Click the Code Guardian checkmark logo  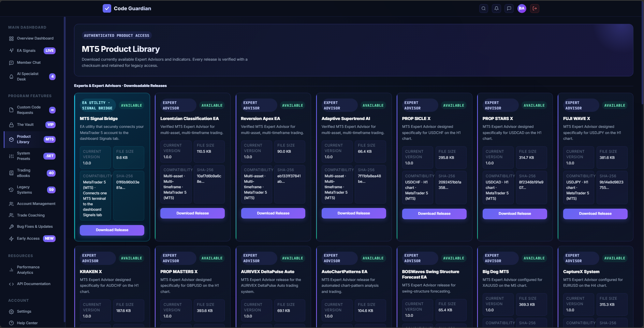[107, 9]
